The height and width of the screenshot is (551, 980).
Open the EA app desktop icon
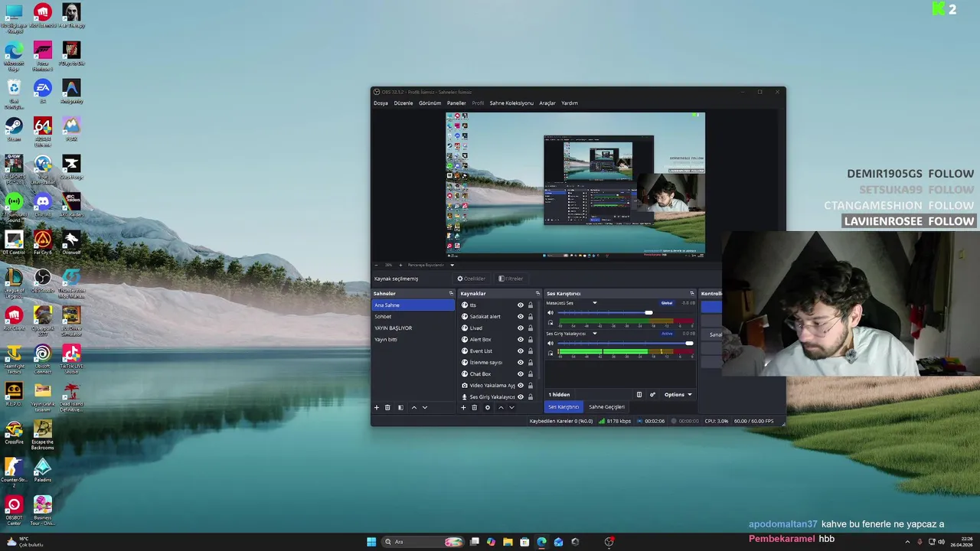click(42, 90)
